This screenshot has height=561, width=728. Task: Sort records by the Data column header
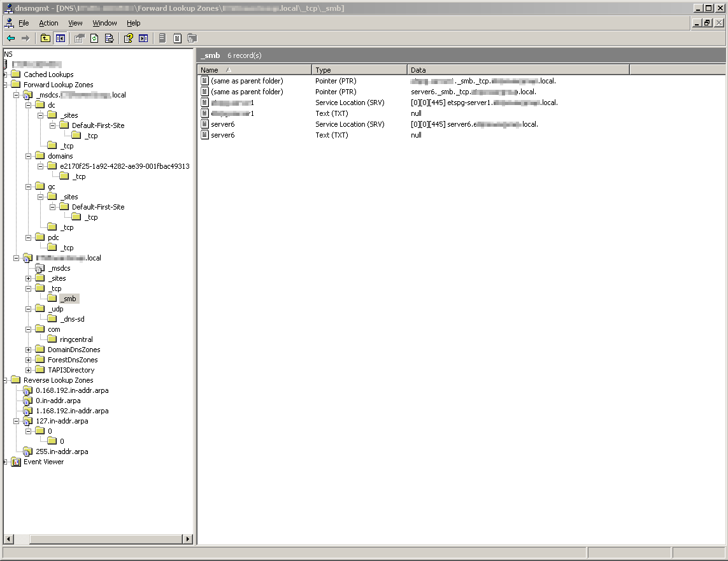point(517,70)
